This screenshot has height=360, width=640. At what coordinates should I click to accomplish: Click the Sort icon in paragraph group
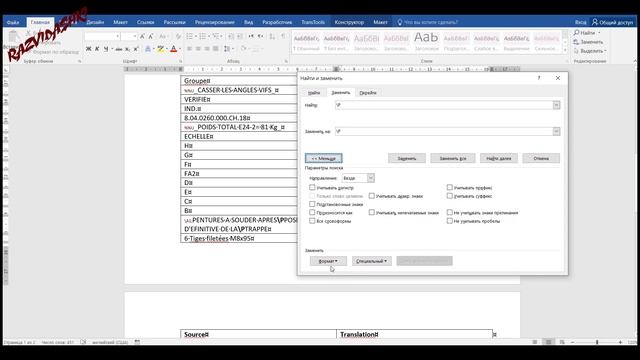tap(273, 36)
